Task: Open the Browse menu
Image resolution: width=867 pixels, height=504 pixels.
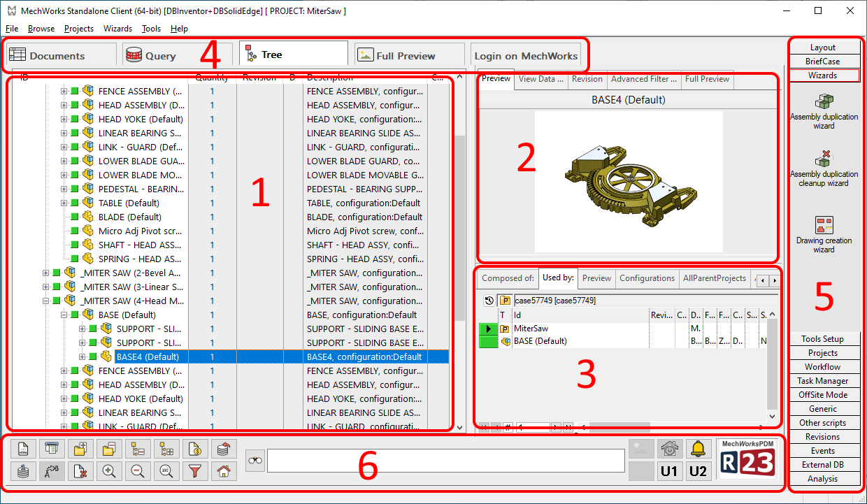Action: [41, 29]
